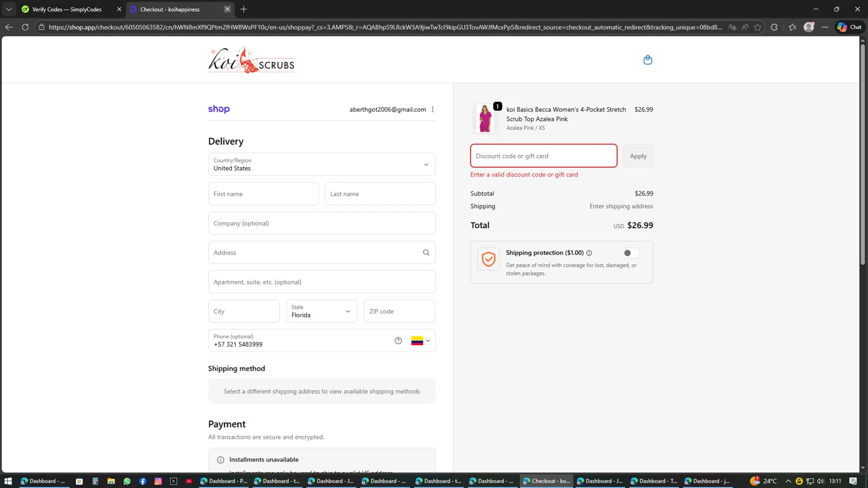Click the aberthgot2006@gmail.com email text
The image size is (868, 488).
[x=387, y=109]
